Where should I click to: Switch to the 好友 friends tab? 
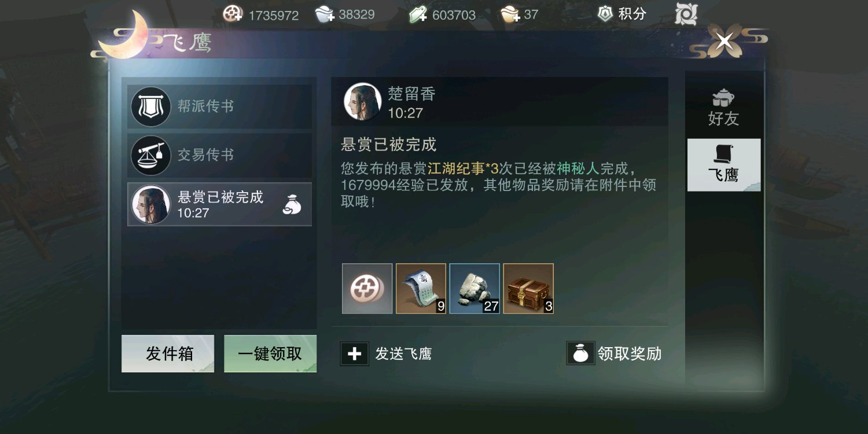tap(723, 107)
